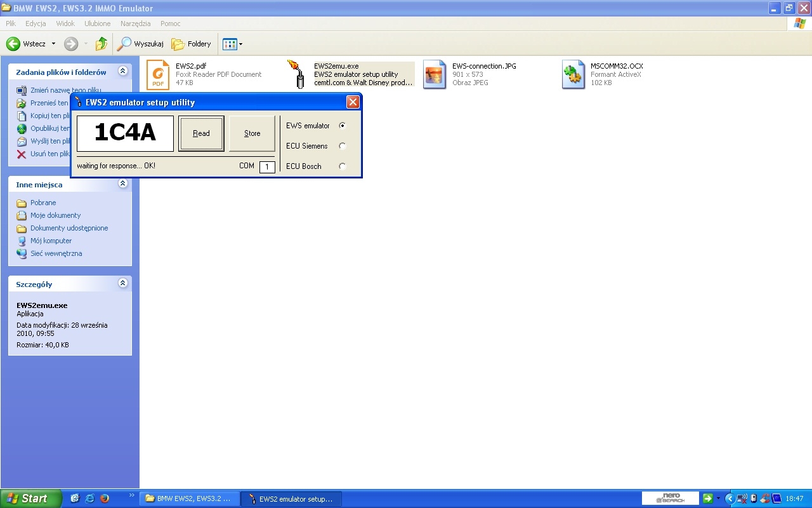Click the Wyślij ten plik mail icon
812x508 pixels.
click(22, 141)
